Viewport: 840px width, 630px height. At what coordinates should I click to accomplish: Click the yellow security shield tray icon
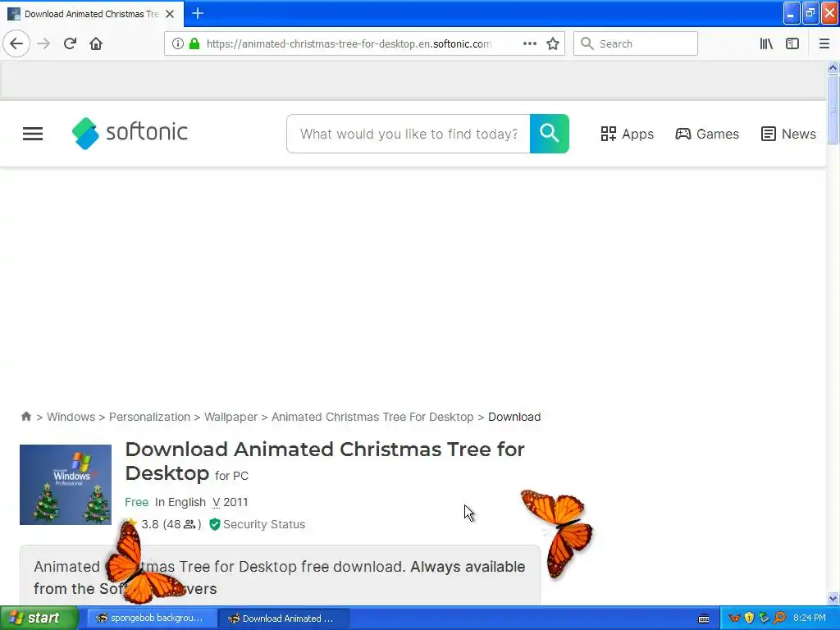point(750,619)
